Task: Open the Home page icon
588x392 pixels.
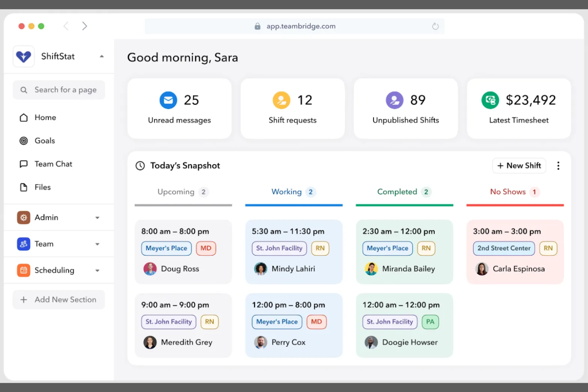Action: pos(24,118)
